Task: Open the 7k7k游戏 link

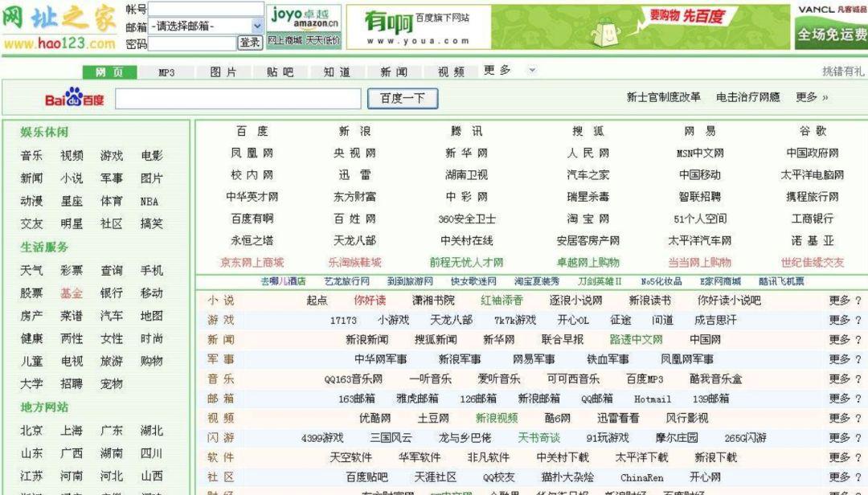Action: point(515,320)
